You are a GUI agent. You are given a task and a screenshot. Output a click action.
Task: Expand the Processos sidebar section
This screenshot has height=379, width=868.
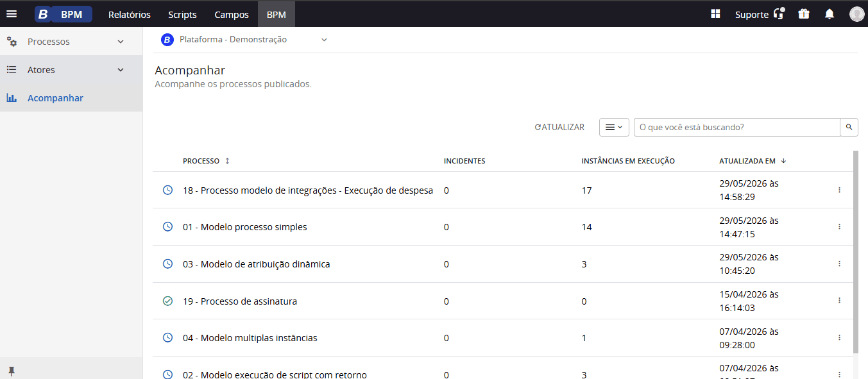pos(121,42)
